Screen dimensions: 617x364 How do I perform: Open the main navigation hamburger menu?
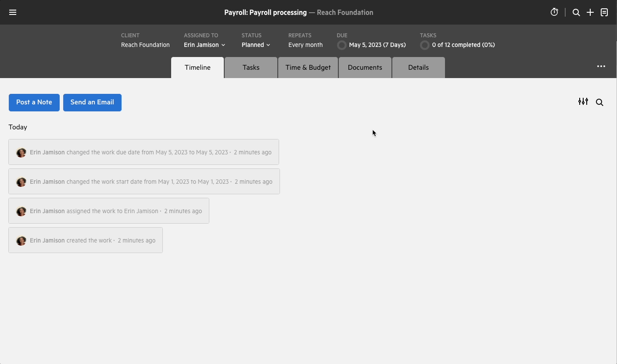pos(12,12)
